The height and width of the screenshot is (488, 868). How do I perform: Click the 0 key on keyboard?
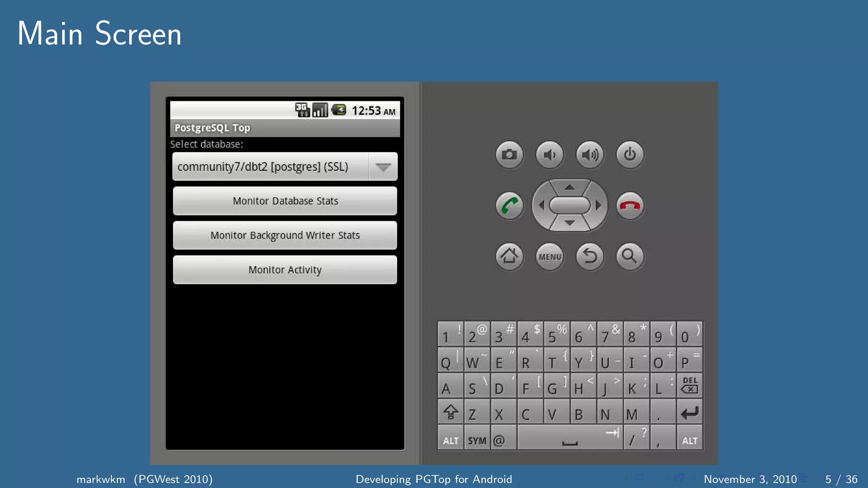point(690,333)
